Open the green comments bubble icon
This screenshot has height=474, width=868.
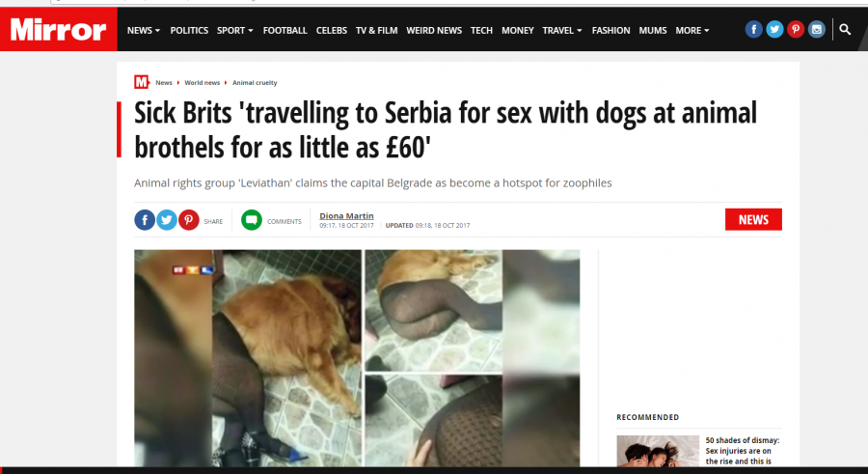tap(252, 220)
